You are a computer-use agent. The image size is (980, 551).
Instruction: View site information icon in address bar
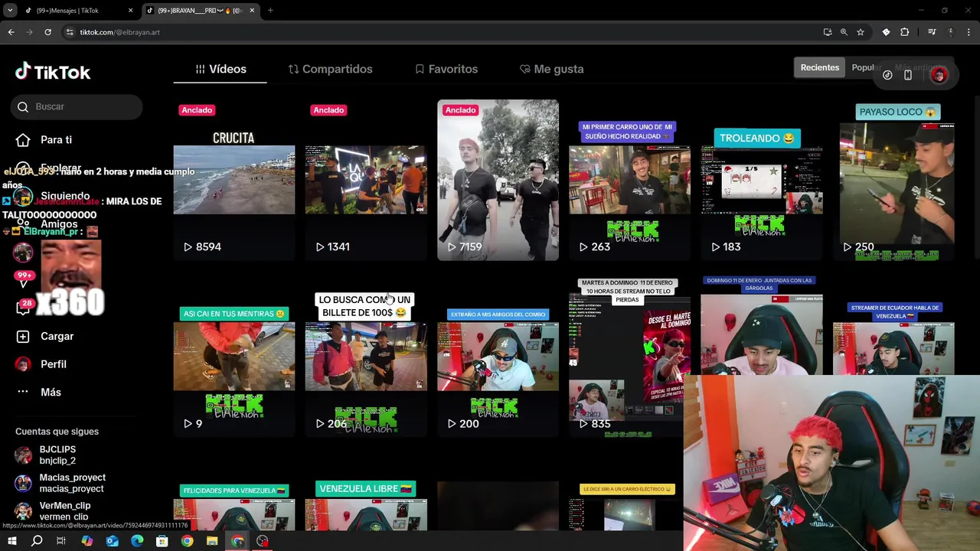click(x=70, y=32)
